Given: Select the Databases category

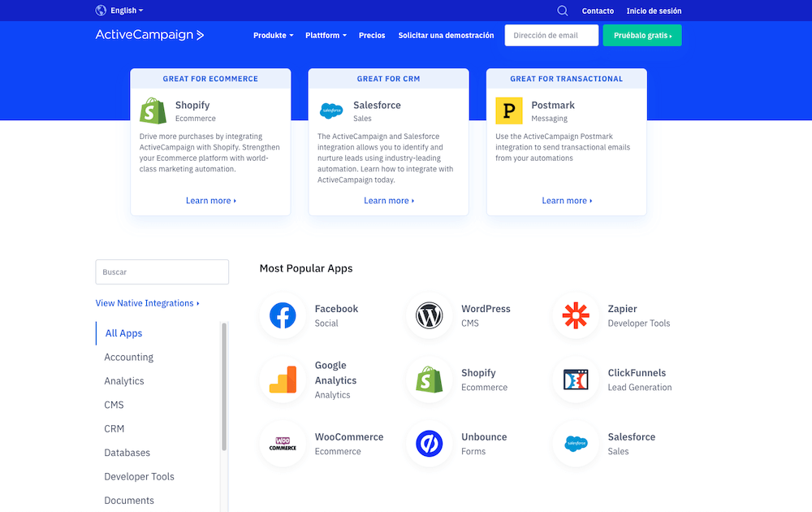Looking at the screenshot, I should click(x=127, y=453).
